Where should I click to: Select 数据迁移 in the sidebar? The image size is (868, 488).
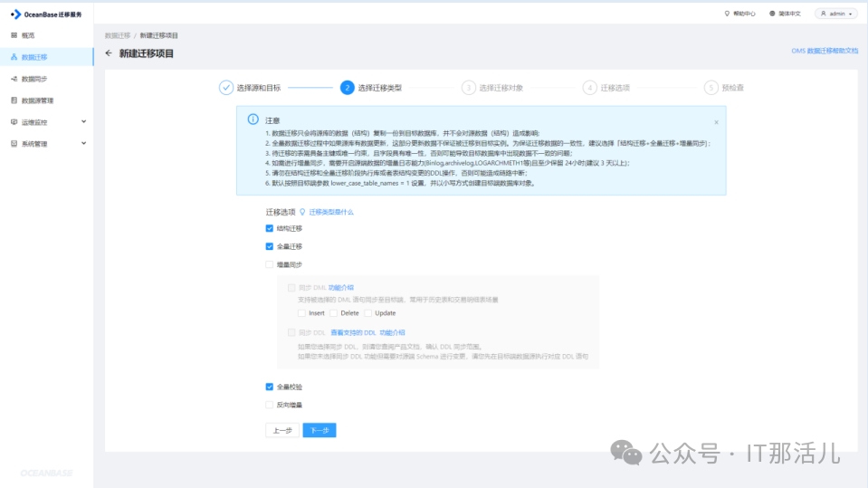pyautogui.click(x=34, y=57)
